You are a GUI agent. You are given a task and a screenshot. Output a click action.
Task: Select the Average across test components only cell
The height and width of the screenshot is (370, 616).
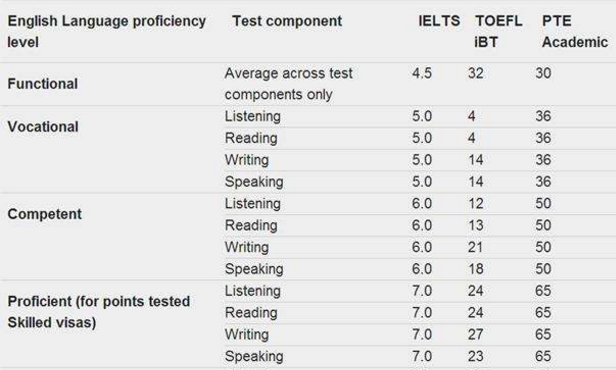pyautogui.click(x=289, y=84)
